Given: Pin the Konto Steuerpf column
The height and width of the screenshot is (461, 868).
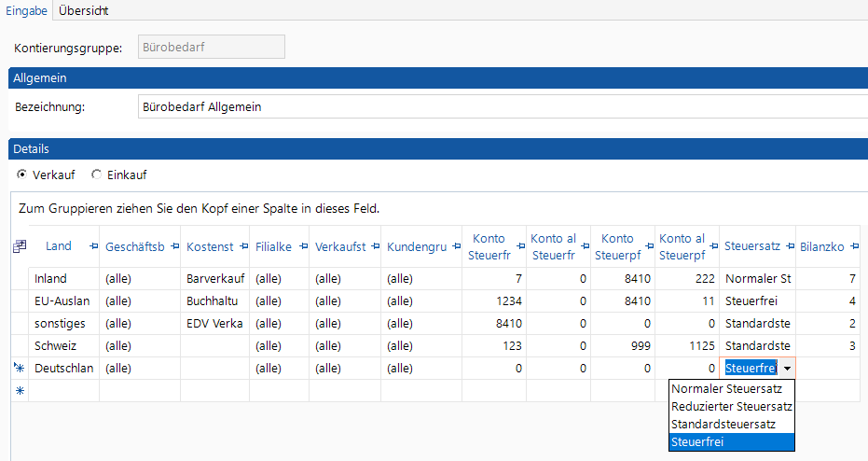Looking at the screenshot, I should [649, 246].
